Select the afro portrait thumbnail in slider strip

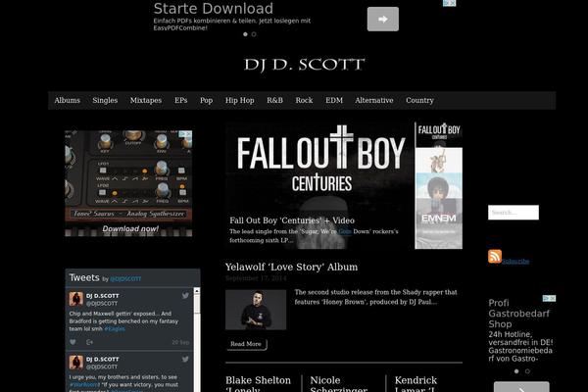point(439,186)
